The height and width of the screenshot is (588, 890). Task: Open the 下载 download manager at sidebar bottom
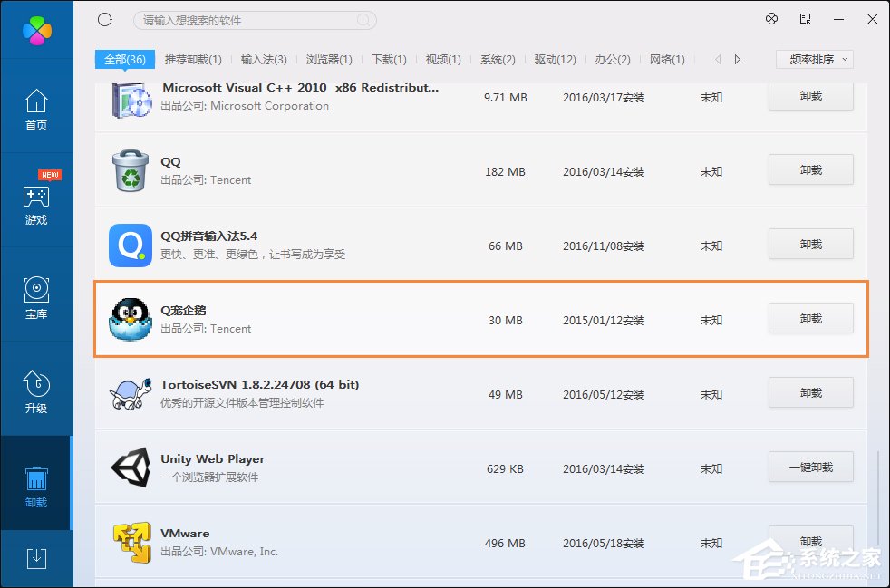point(36,559)
